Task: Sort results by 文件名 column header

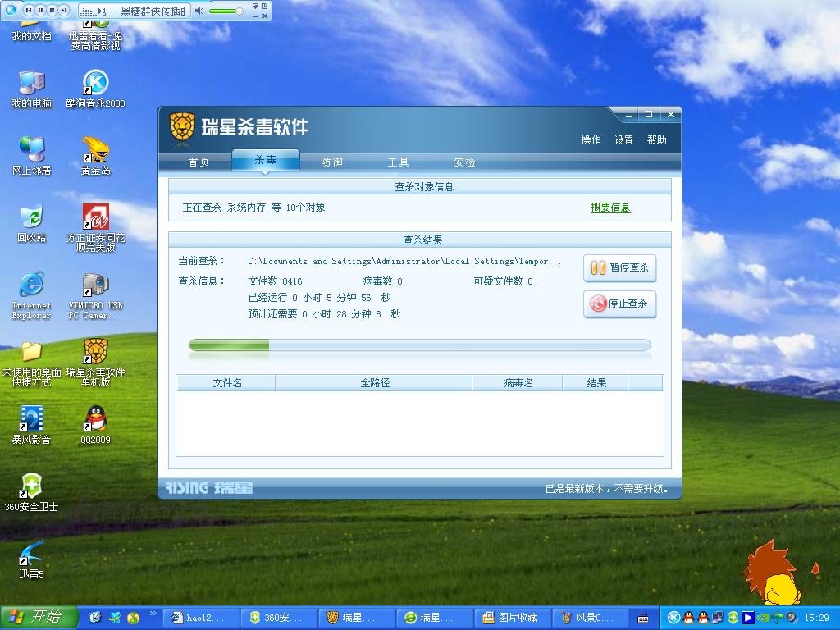Action: tap(226, 382)
